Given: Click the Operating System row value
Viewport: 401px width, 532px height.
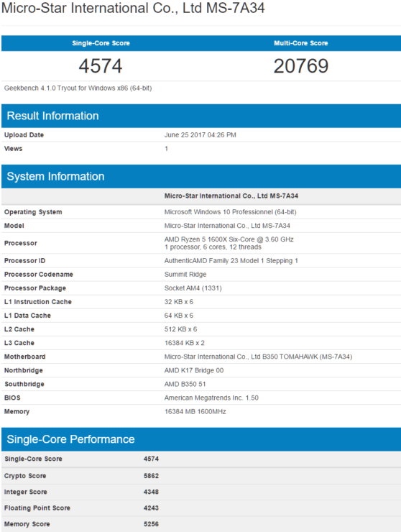Looking at the screenshot, I should point(231,211).
